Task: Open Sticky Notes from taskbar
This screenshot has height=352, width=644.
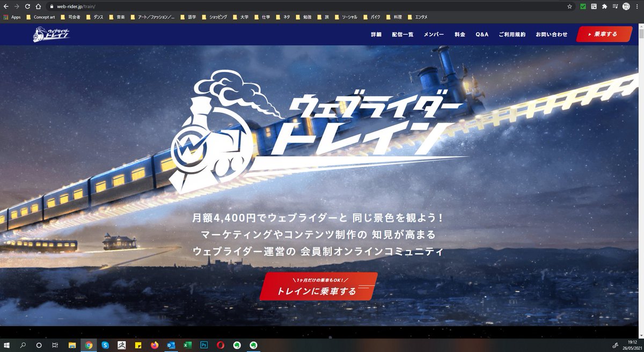Action: tap(138, 345)
